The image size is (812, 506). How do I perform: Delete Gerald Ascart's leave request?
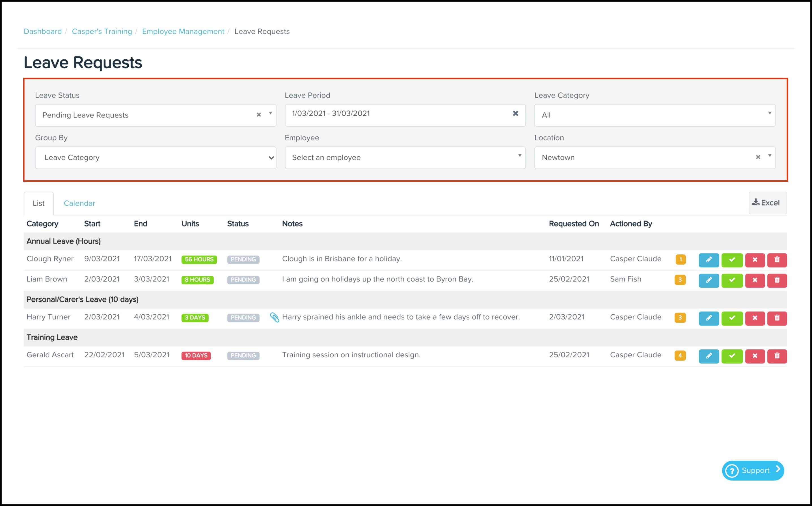[777, 356]
